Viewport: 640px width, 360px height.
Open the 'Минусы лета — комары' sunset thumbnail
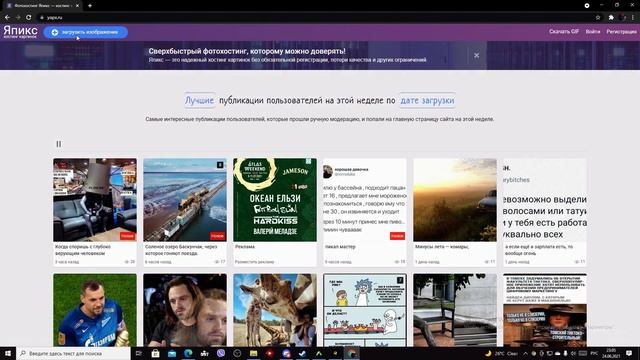pos(455,200)
